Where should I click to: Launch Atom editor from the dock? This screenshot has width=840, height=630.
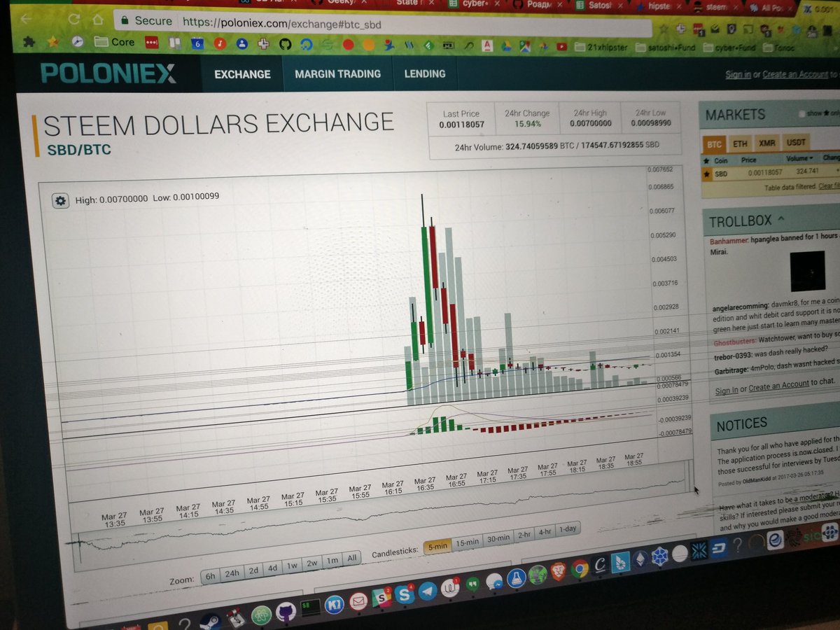262,615
